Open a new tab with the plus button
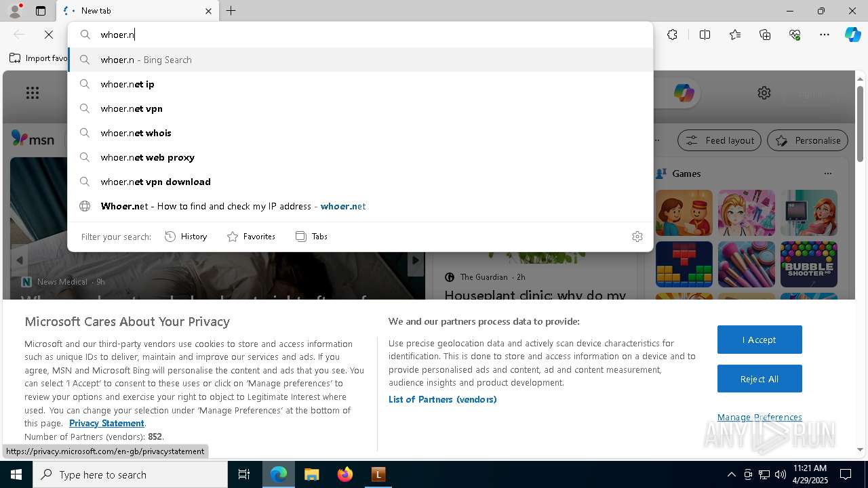 (231, 11)
